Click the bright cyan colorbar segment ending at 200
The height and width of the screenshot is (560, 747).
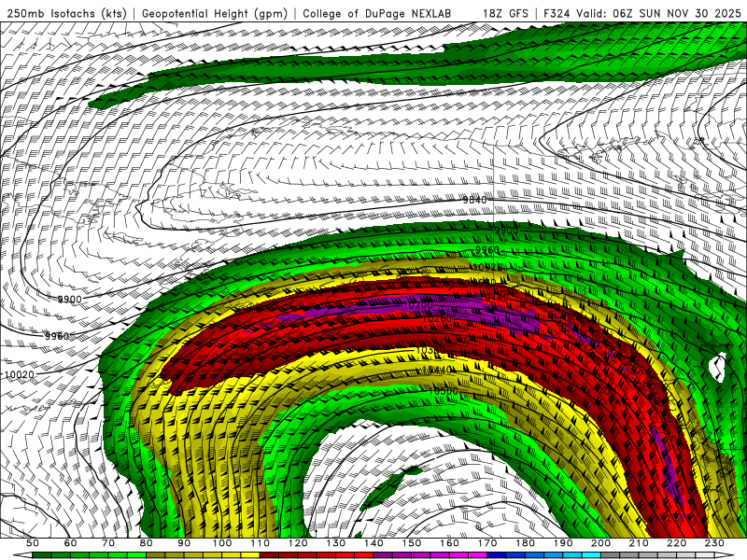[592, 555]
